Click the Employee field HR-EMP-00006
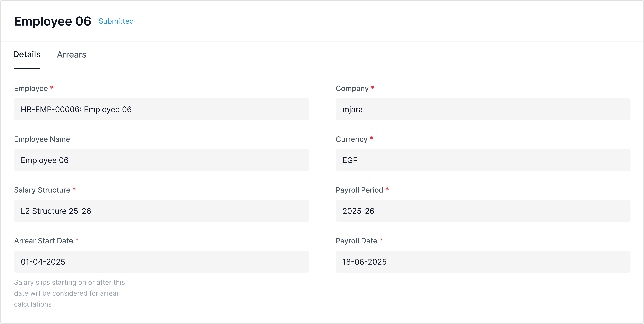Image resolution: width=644 pixels, height=324 pixels. [x=161, y=109]
